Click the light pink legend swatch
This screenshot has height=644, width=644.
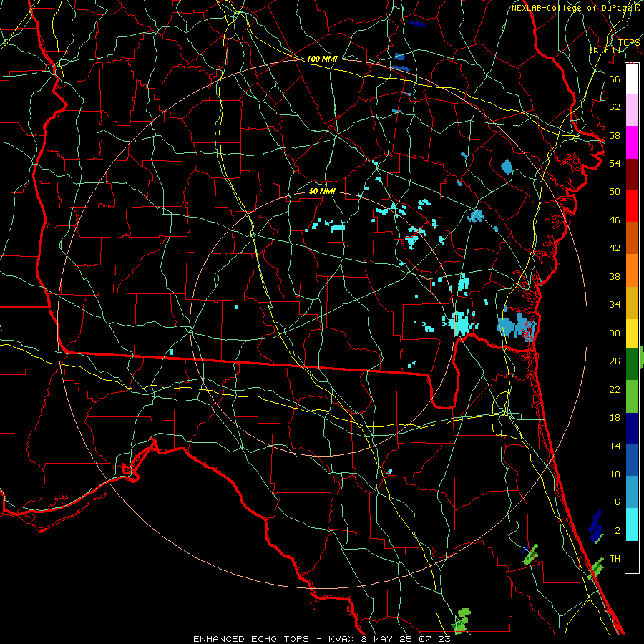click(x=632, y=110)
